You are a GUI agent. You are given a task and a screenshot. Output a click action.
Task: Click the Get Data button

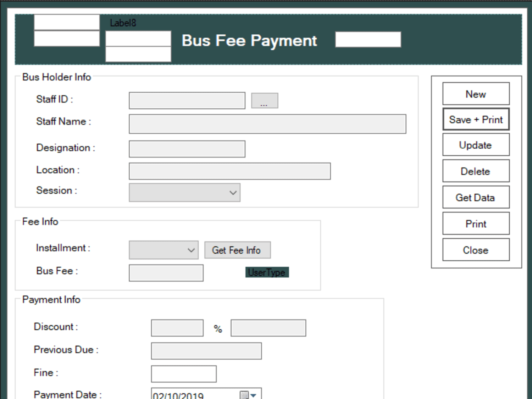[x=476, y=197]
